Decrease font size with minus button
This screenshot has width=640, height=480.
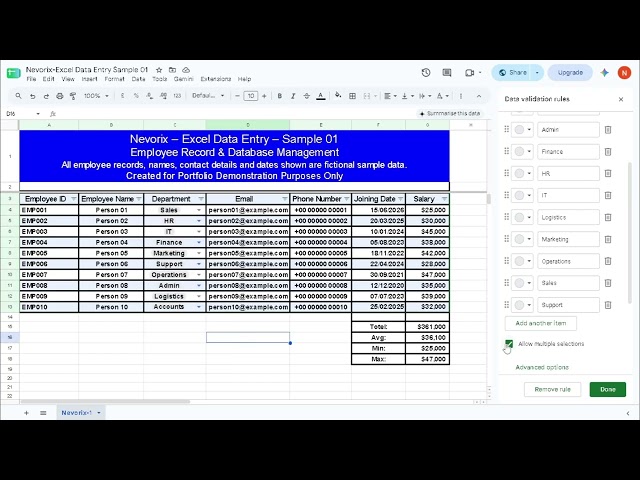(237, 96)
